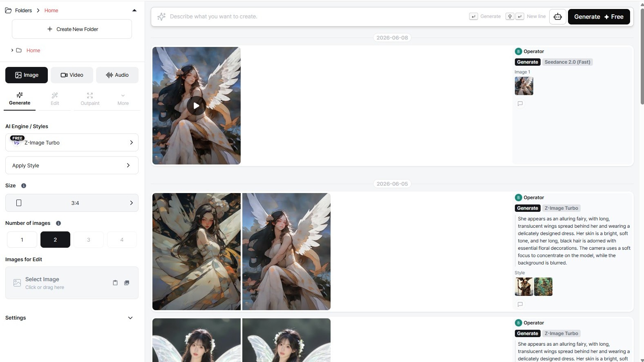Show the Number of images info icon

click(x=58, y=223)
